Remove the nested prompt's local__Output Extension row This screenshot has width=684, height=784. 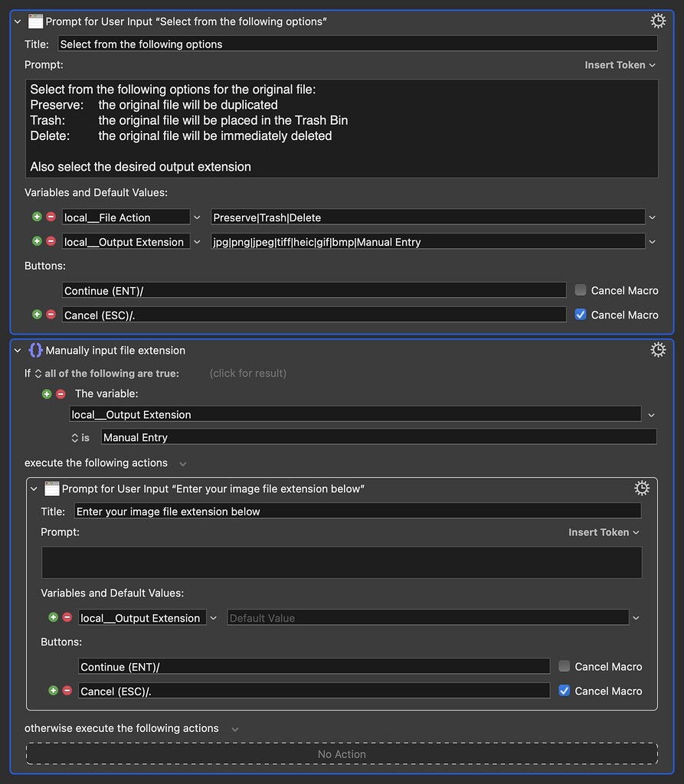[67, 618]
